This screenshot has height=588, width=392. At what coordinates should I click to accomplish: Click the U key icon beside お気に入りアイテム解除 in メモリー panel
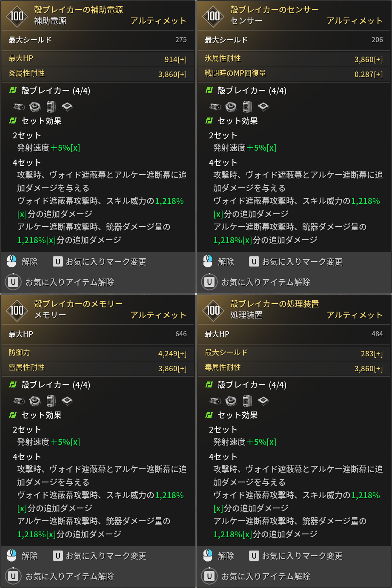tap(13, 576)
